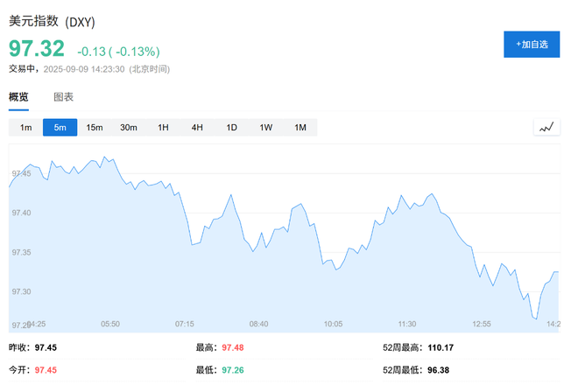Screen dimensions: 578x392
Task: Choose the 30m timeframe
Action: tap(129, 128)
